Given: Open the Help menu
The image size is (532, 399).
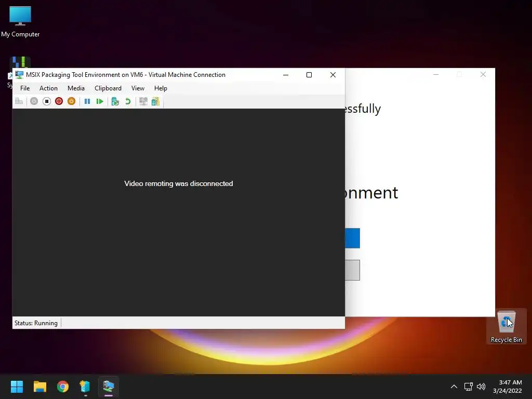Looking at the screenshot, I should (x=161, y=88).
